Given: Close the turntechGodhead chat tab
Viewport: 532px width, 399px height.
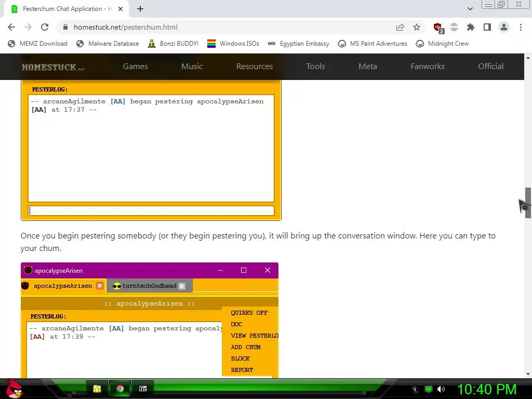Looking at the screenshot, I should pyautogui.click(x=182, y=286).
